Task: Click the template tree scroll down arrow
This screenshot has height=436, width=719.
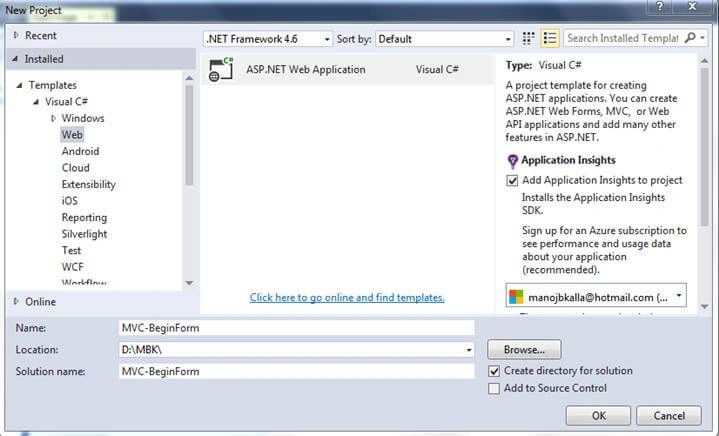Action: tap(189, 283)
